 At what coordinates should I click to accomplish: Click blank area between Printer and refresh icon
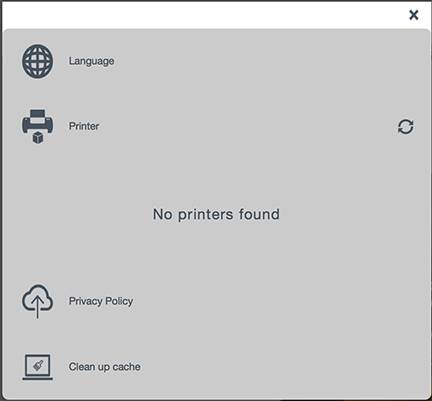247,127
